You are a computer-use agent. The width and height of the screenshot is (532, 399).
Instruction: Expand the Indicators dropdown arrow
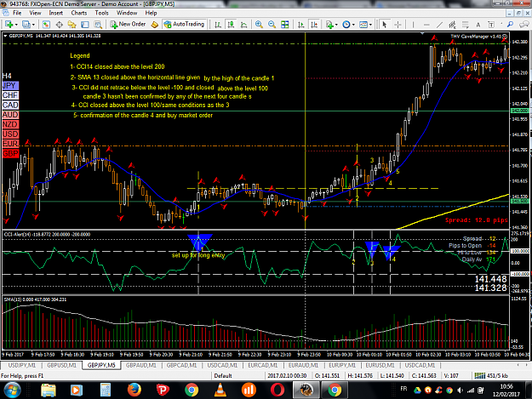(x=336, y=25)
